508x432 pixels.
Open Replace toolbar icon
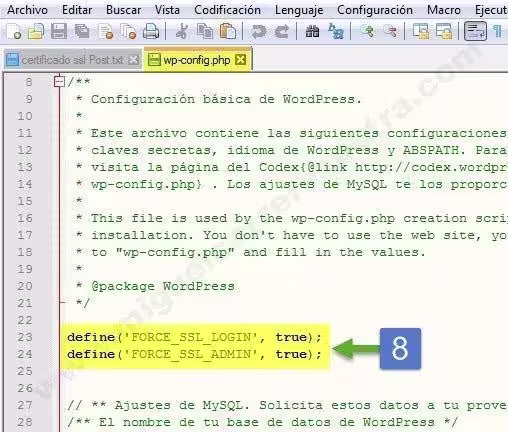tap(336, 32)
